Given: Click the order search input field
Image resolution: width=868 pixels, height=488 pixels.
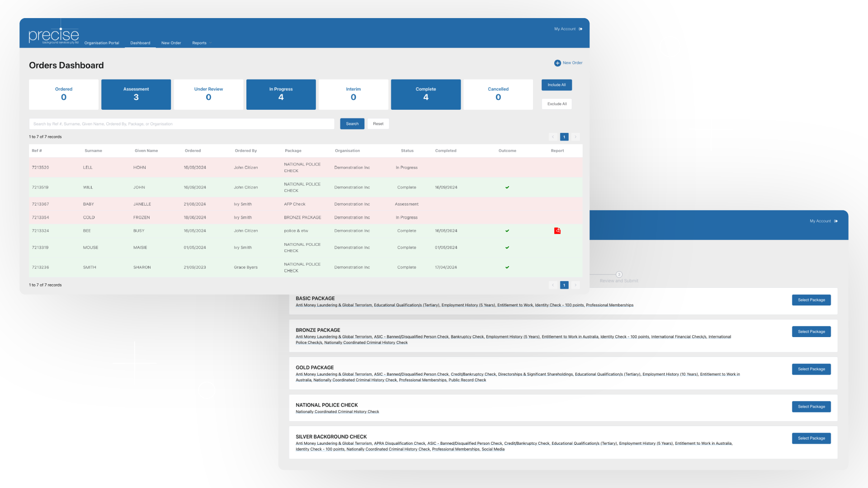Looking at the screenshot, I should point(181,124).
